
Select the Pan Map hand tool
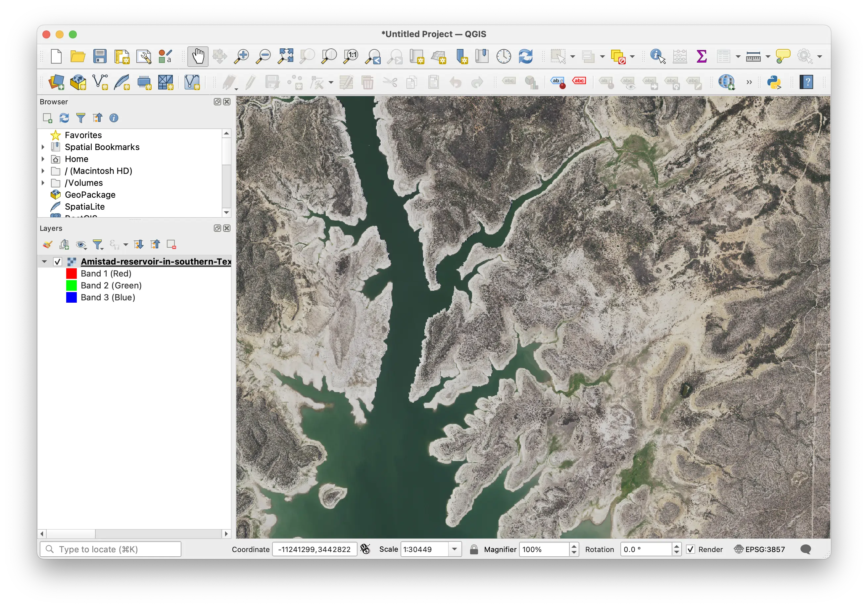tap(198, 57)
